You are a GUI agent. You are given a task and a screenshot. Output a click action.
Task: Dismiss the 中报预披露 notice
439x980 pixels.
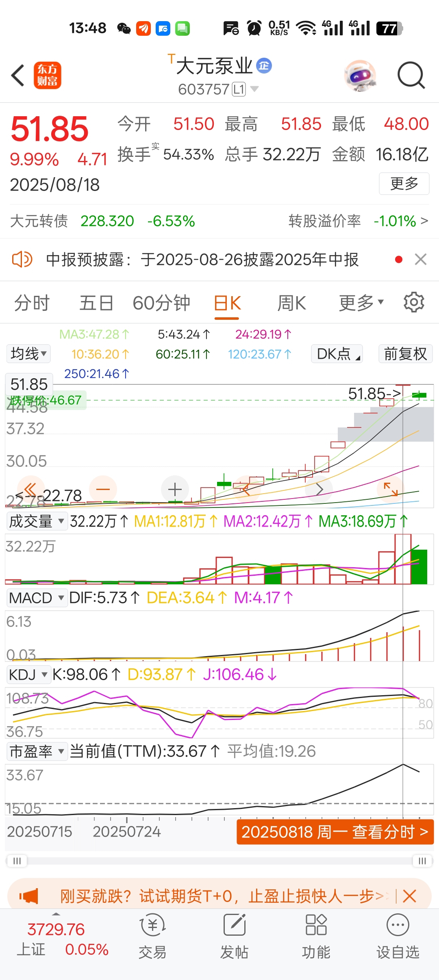(421, 259)
